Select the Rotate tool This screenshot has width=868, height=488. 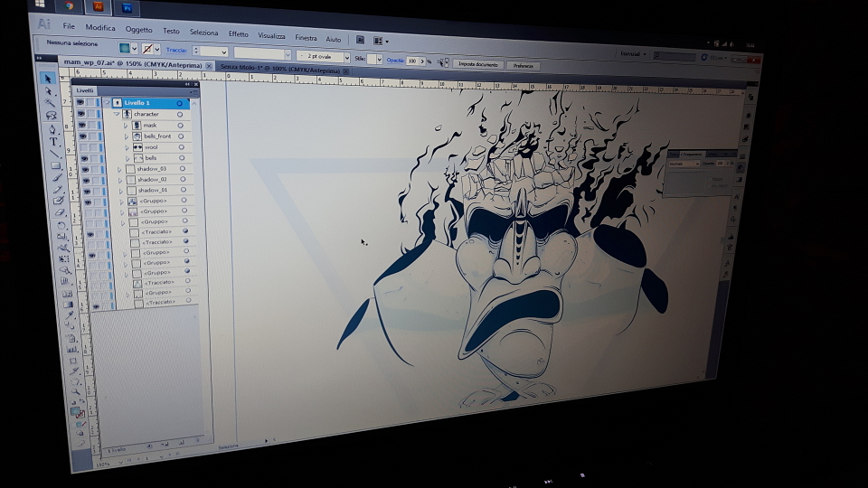(x=61, y=225)
